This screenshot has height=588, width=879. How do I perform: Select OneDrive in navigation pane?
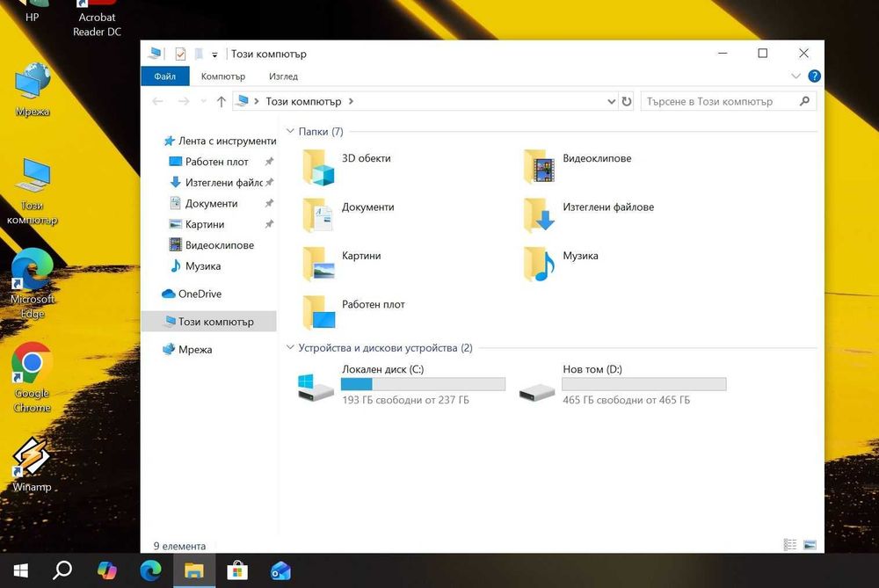click(192, 294)
